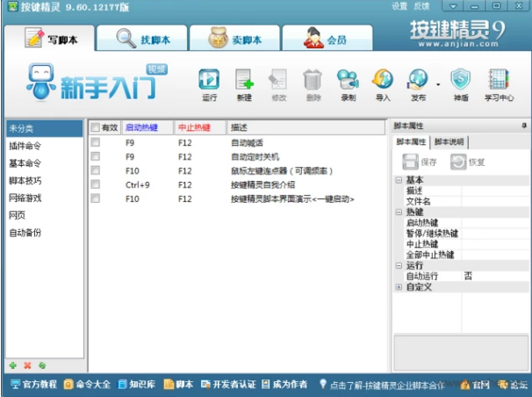This screenshot has width=532, height=397.
Task: Open 官方教程 in the bottom bar
Action: (33, 385)
